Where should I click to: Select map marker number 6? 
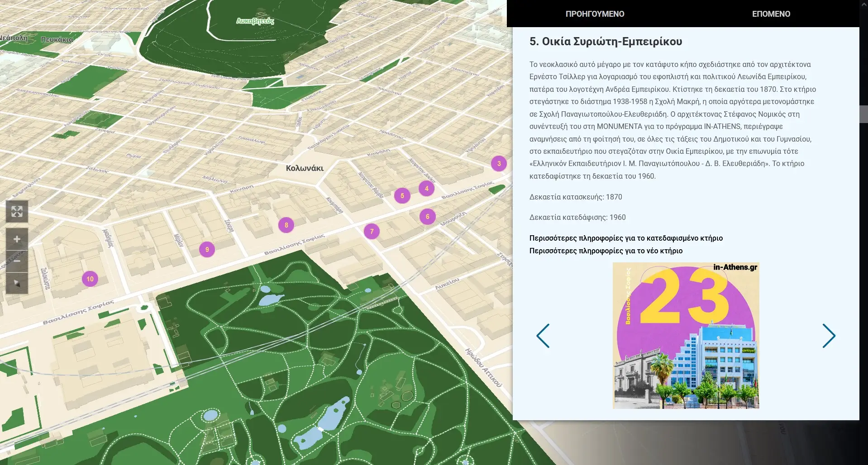pyautogui.click(x=428, y=217)
